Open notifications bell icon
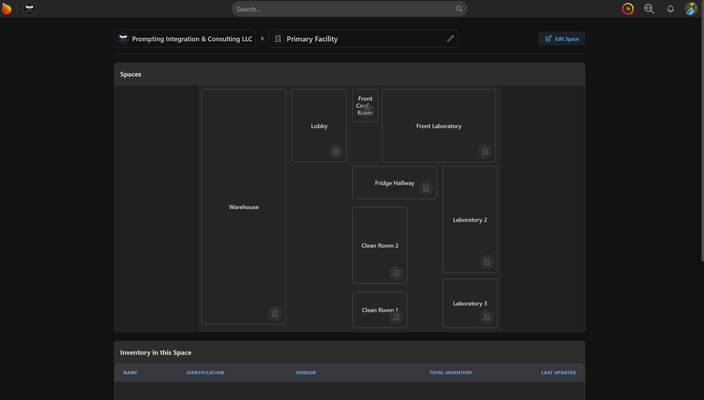704x400 pixels. [670, 9]
